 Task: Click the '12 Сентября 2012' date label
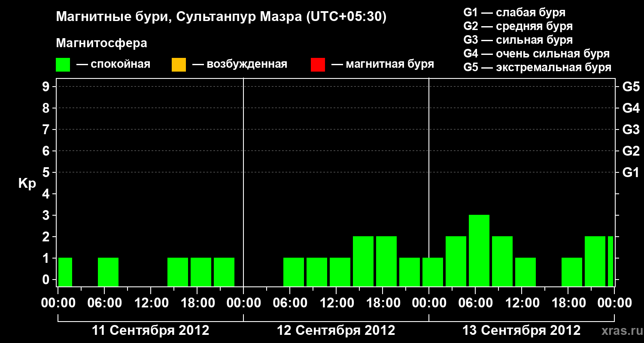tap(336, 331)
